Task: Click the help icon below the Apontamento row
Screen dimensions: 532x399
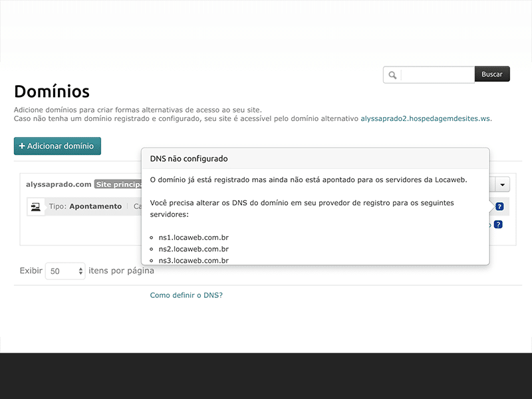Action: (498, 224)
